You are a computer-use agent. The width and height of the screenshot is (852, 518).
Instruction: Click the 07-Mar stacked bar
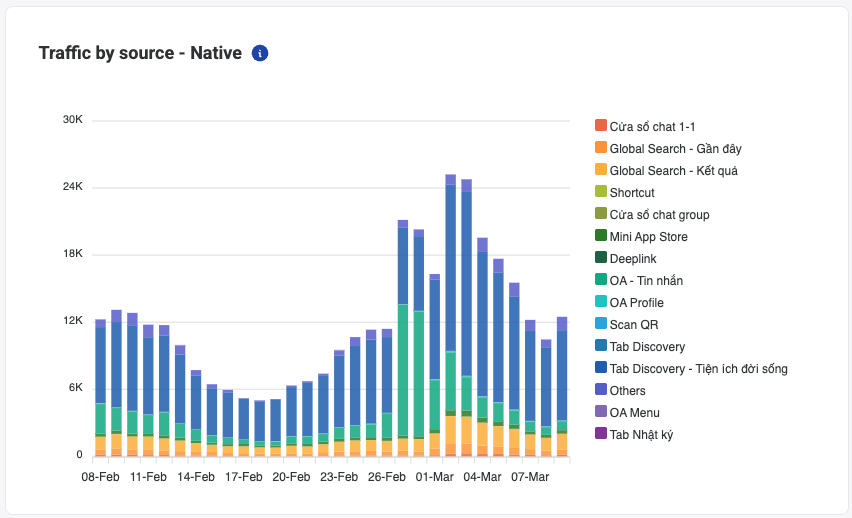pos(530,389)
